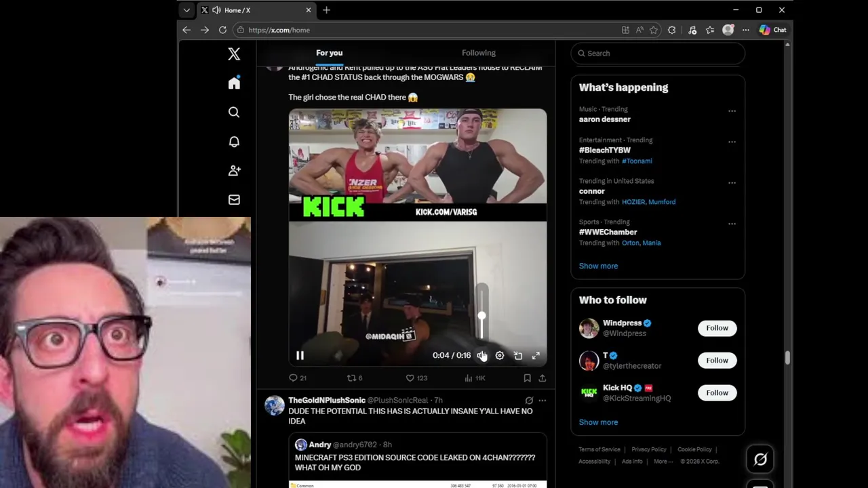Screen dimensions: 868x488
Task: Select the Home / X browser tab
Action: 256,10
